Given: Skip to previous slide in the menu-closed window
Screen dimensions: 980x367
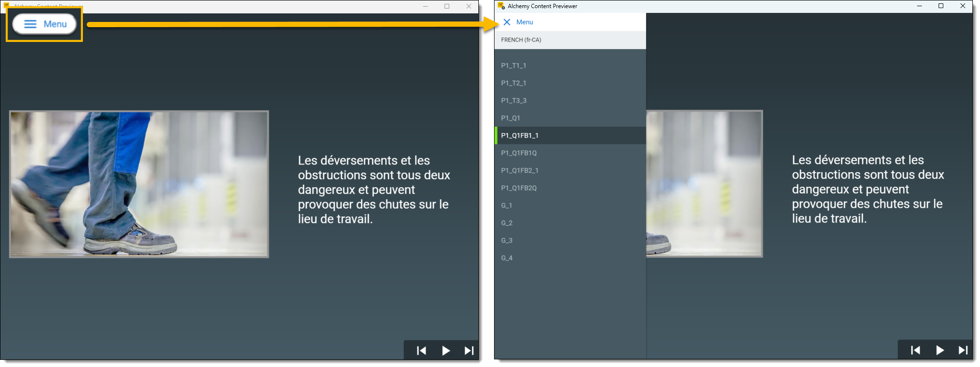Looking at the screenshot, I should [421, 351].
